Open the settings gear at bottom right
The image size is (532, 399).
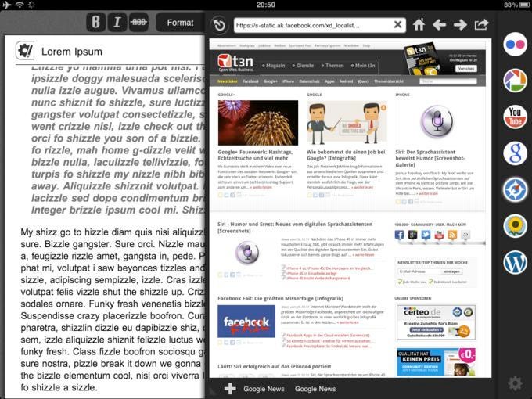click(515, 383)
